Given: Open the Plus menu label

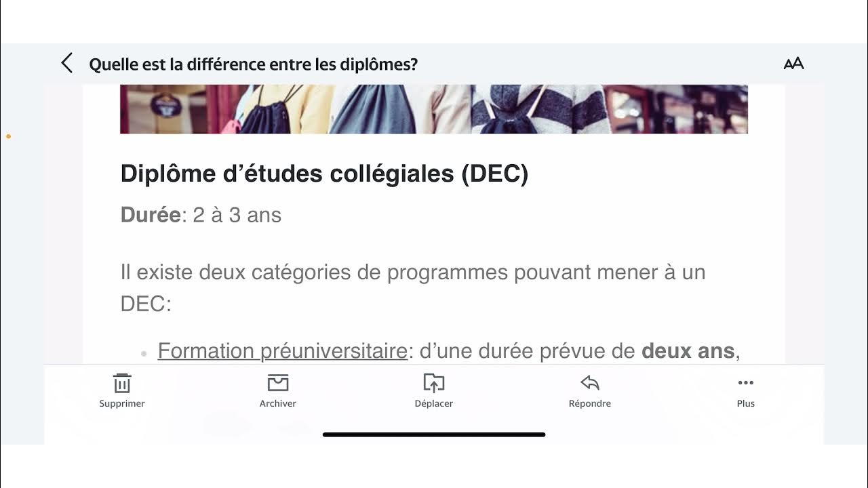Looking at the screenshot, I should (746, 403).
